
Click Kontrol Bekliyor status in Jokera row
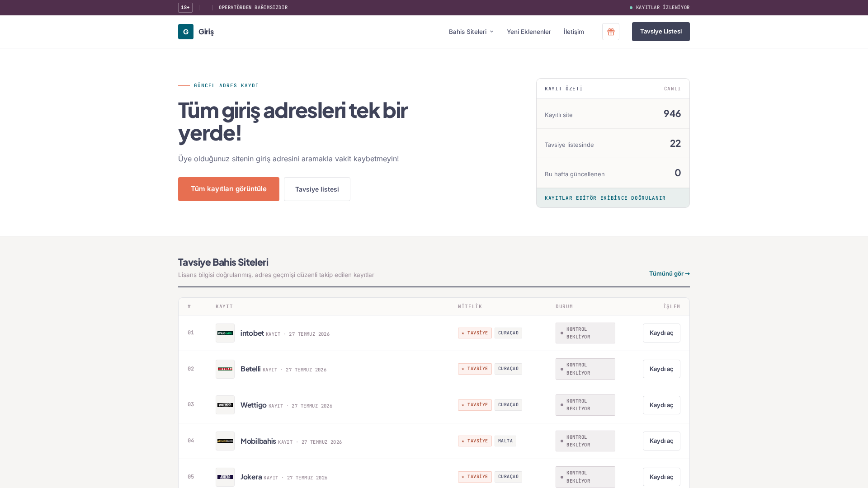585,477
